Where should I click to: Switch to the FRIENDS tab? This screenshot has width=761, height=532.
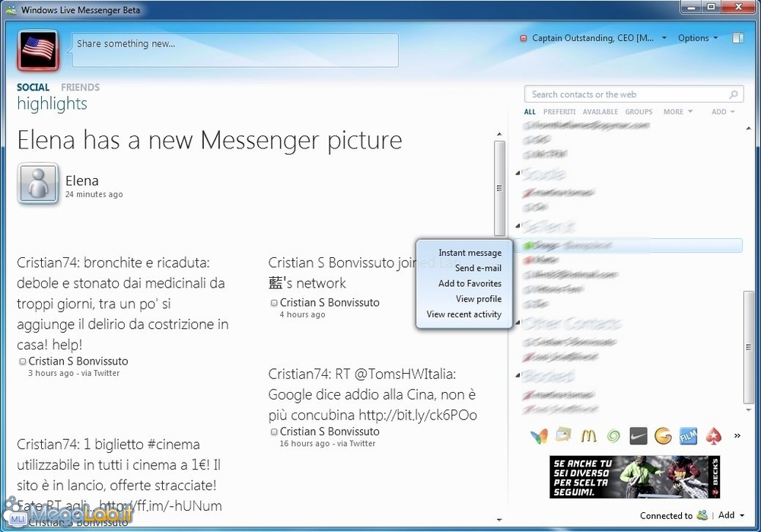[x=80, y=88]
